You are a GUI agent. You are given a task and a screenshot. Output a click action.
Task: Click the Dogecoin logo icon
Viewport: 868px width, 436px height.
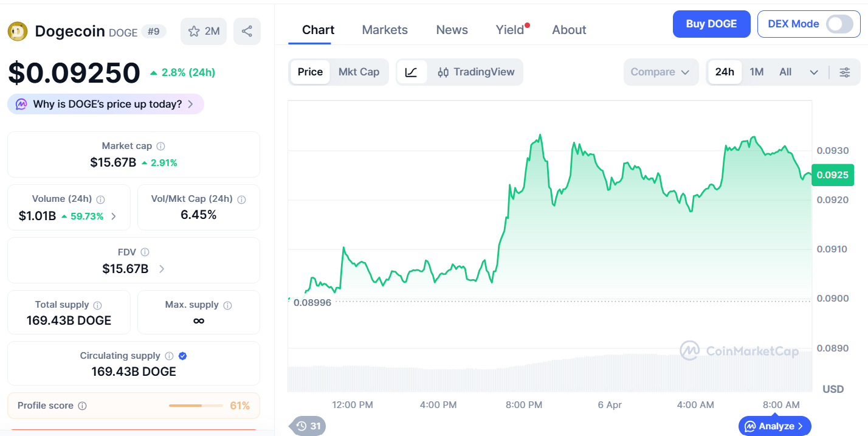(18, 31)
